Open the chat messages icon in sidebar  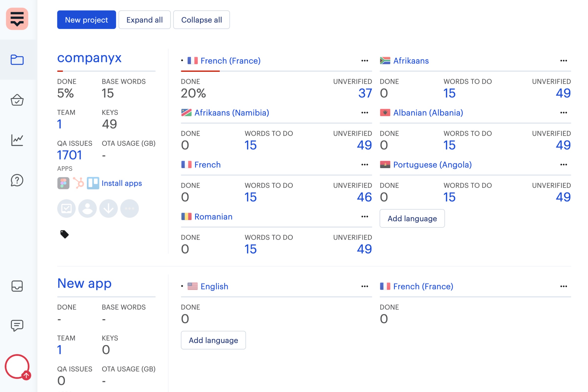pyautogui.click(x=17, y=326)
